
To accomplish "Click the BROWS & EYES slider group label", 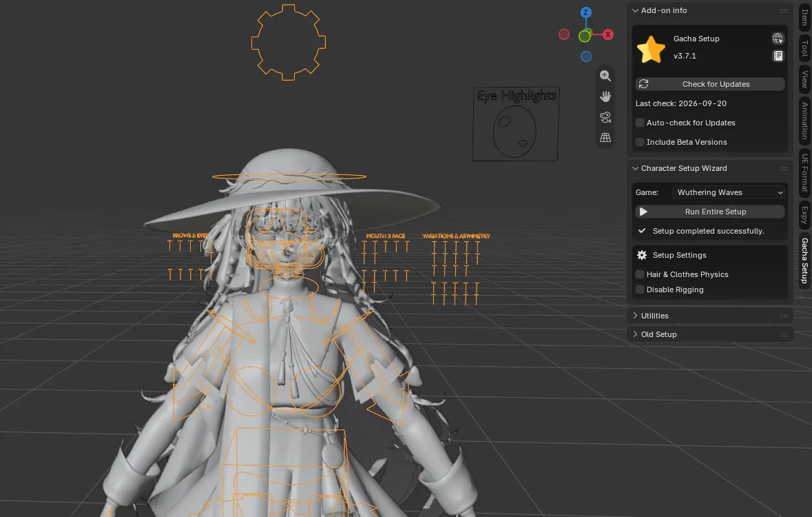I will click(190, 236).
